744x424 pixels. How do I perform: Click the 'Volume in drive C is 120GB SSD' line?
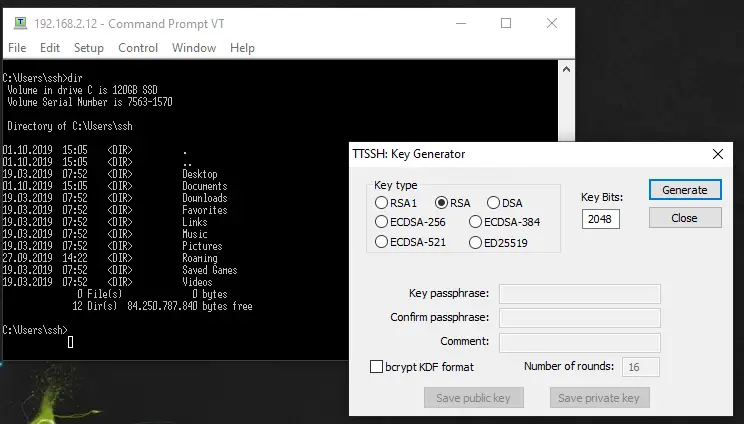coord(82,90)
